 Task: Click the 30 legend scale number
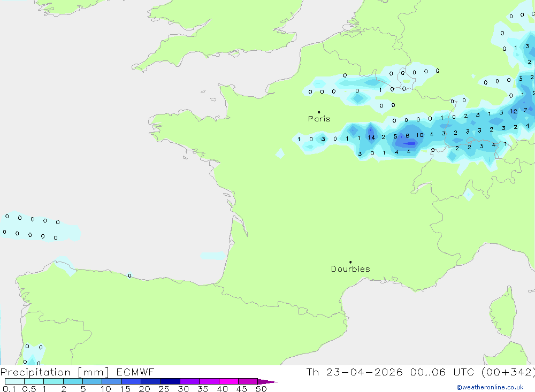pyautogui.click(x=183, y=389)
